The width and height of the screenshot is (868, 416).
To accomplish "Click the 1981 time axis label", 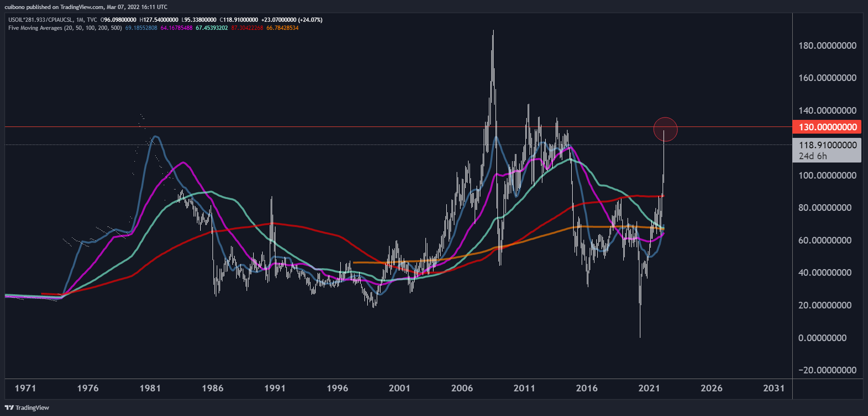I will coord(150,388).
